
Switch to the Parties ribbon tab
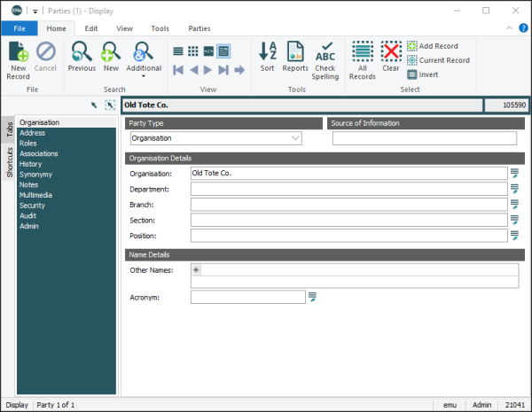(199, 28)
